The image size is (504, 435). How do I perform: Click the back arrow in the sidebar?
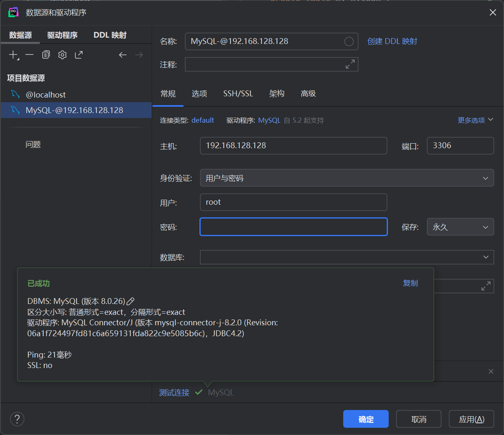(123, 55)
